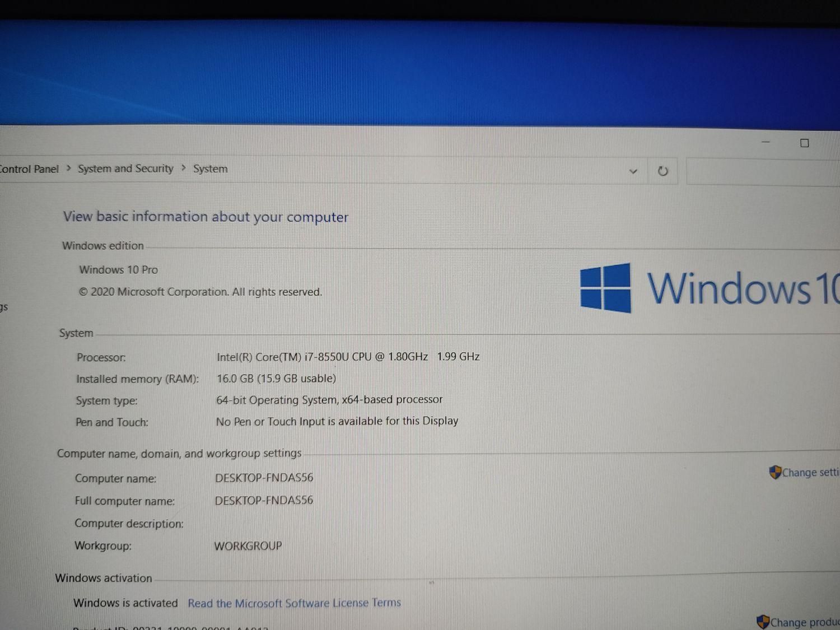
Task: Expand the chevron after System and Security
Action: pos(183,167)
